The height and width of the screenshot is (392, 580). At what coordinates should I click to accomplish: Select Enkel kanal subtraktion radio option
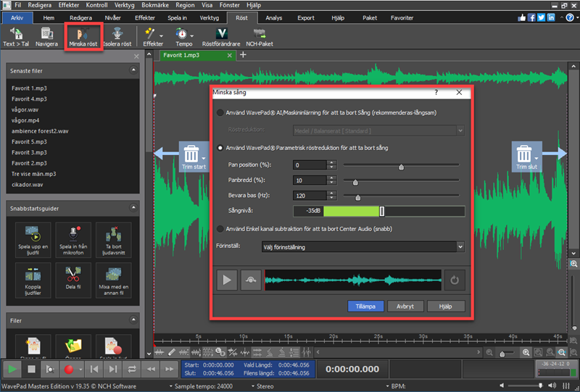[x=220, y=229]
